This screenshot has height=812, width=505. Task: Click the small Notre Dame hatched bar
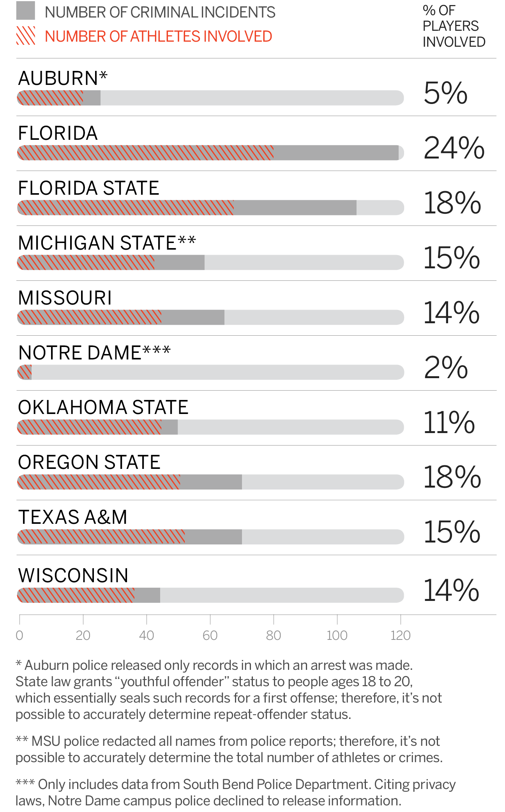[25, 372]
